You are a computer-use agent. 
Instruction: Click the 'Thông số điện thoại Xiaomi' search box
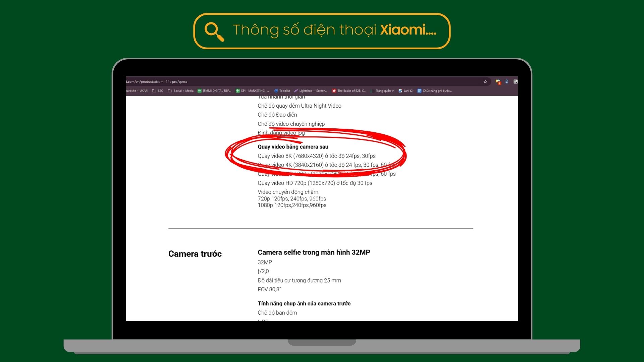322,31
